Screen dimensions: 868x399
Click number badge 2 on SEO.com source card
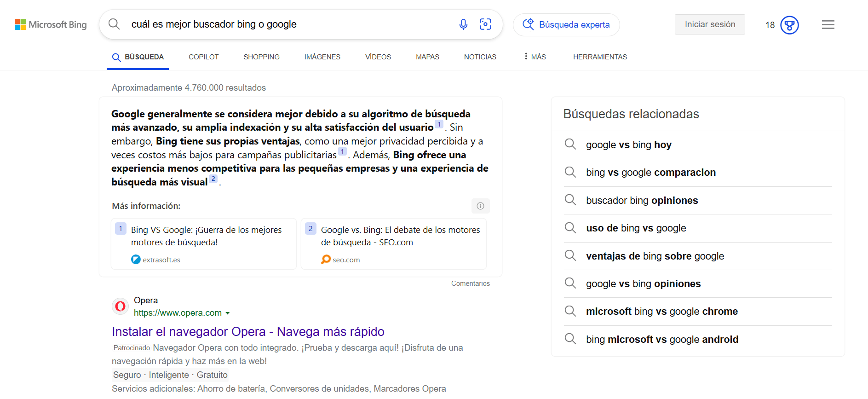click(310, 229)
